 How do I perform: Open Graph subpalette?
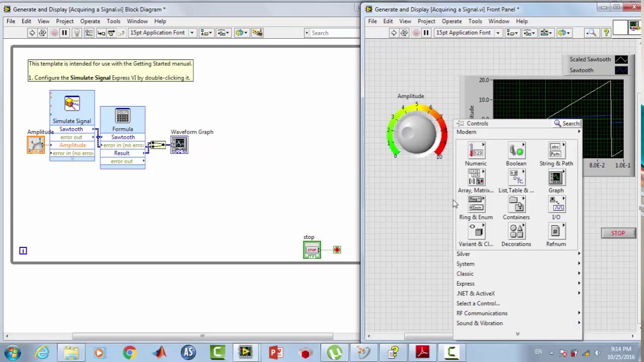pos(556,181)
